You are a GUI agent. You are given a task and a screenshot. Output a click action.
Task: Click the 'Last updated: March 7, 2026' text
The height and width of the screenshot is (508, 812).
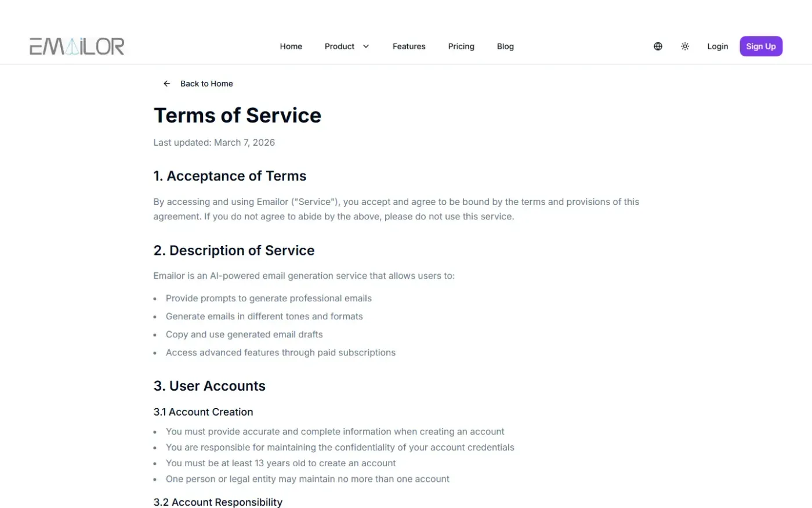(214, 143)
